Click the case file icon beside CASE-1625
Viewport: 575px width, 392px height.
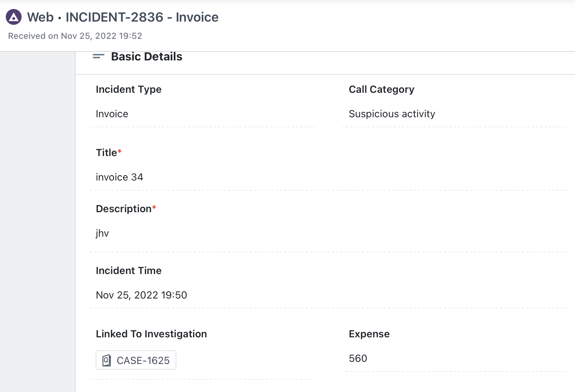pos(107,360)
